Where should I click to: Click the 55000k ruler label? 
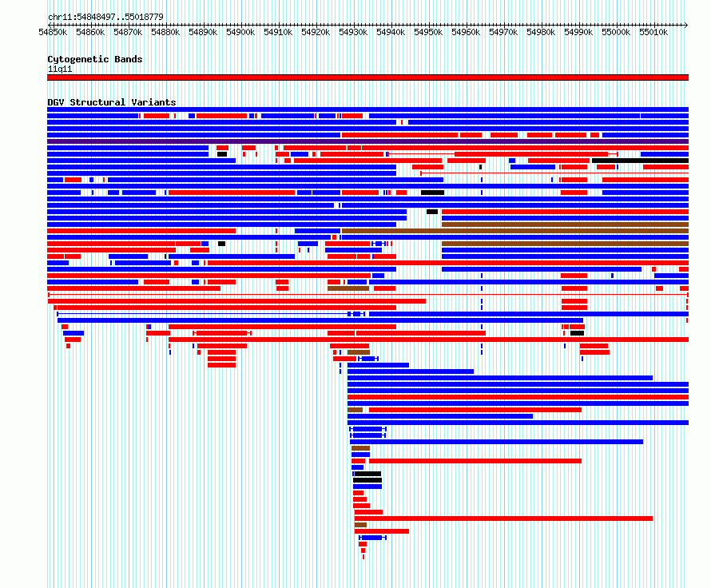(x=616, y=32)
